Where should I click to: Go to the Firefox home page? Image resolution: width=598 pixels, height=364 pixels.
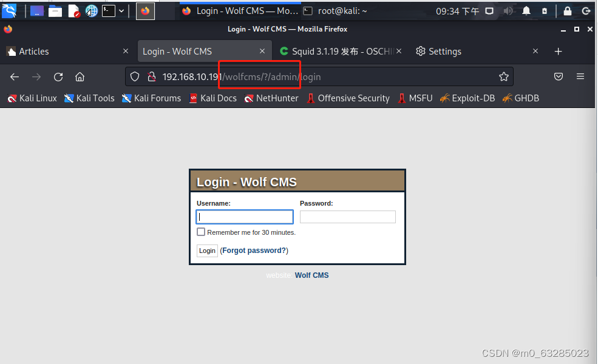pyautogui.click(x=80, y=77)
